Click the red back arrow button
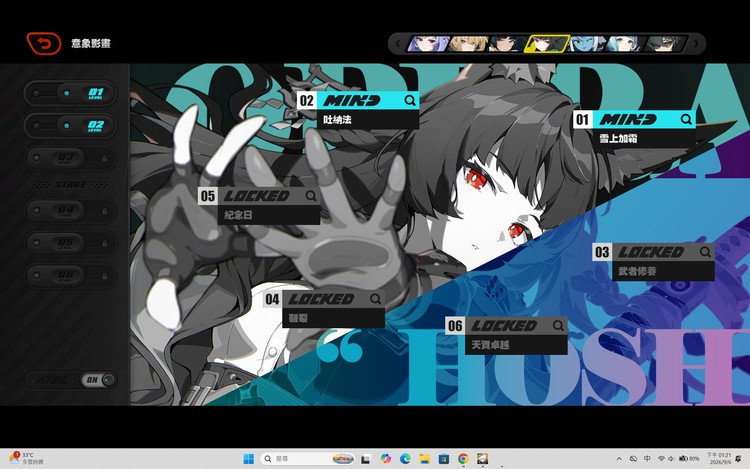750x469 pixels. click(x=44, y=44)
